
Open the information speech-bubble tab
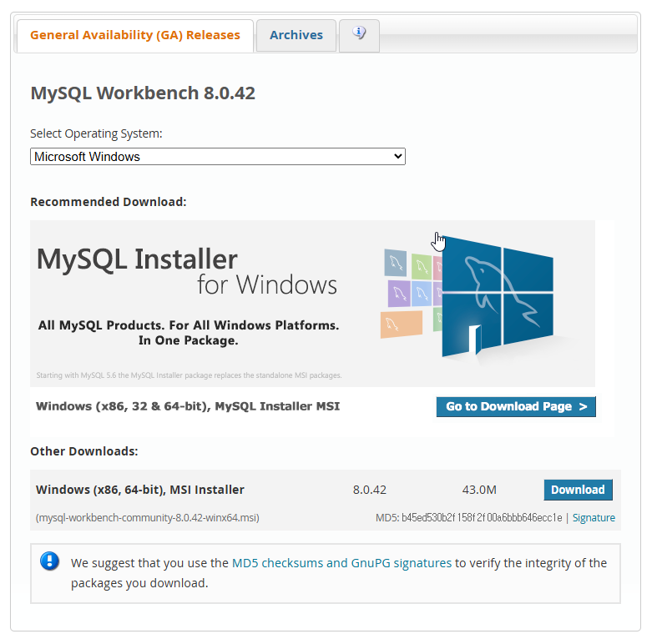pos(359,35)
